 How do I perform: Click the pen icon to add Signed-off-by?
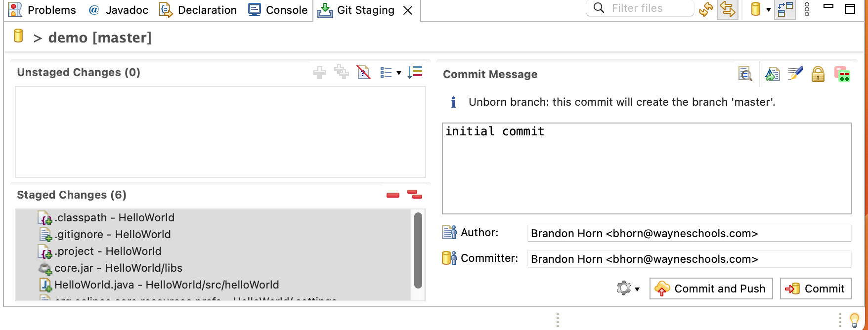795,74
